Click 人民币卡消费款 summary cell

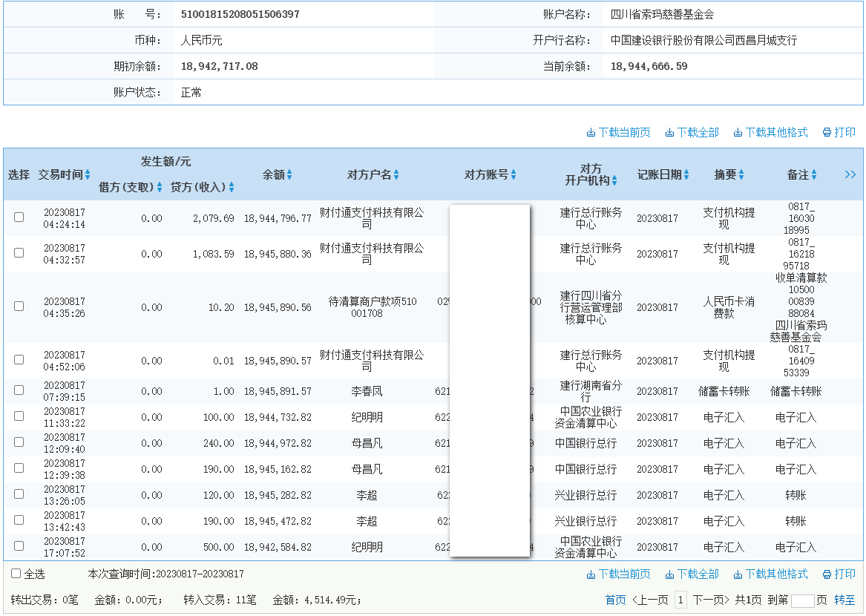729,308
